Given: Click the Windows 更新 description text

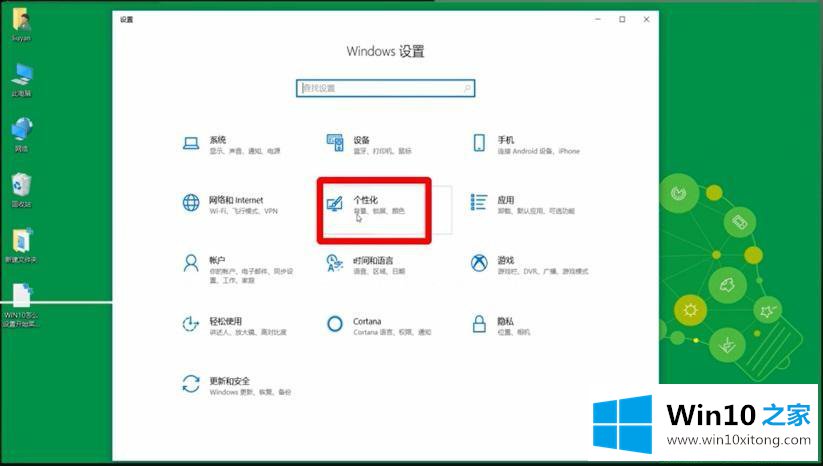Looking at the screenshot, I should (x=250, y=392).
